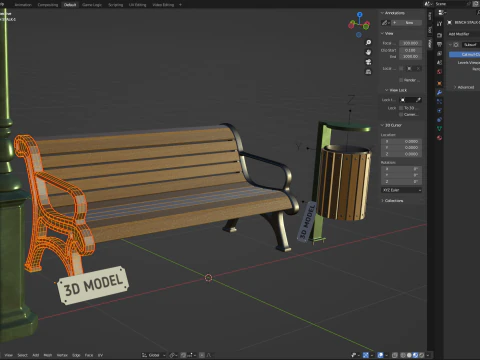
Task: Open the Object Constraints tab icon
Action: pos(439,119)
